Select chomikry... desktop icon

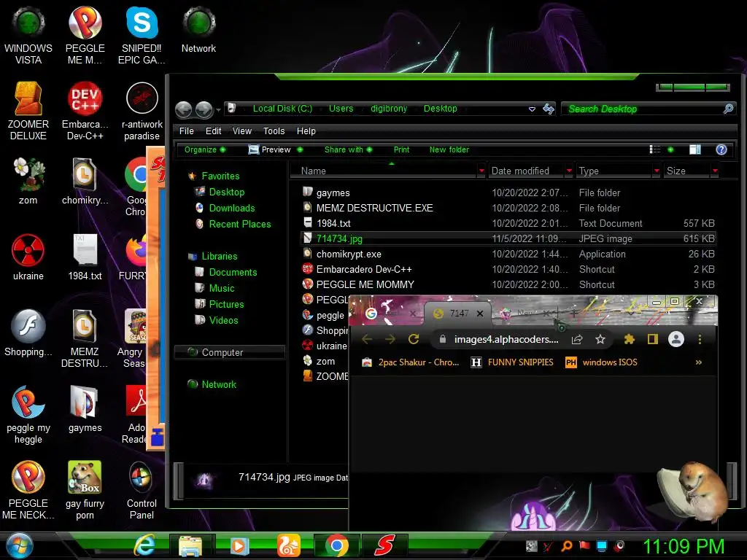pos(85,182)
